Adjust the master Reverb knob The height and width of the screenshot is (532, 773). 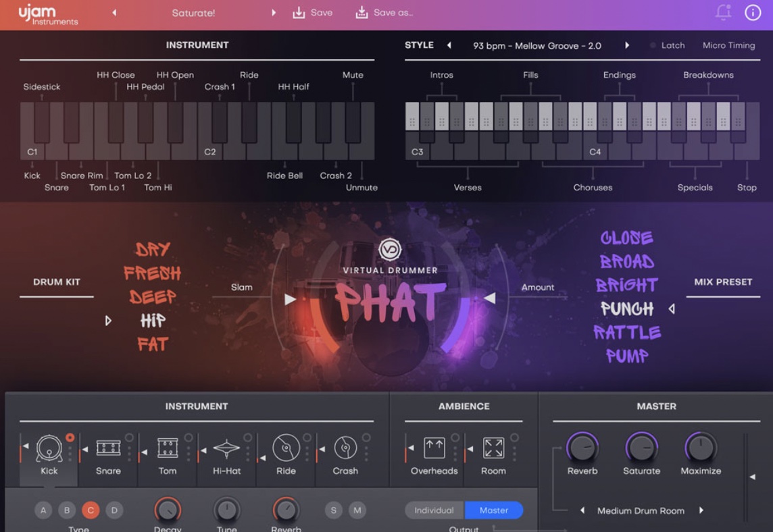coord(582,448)
